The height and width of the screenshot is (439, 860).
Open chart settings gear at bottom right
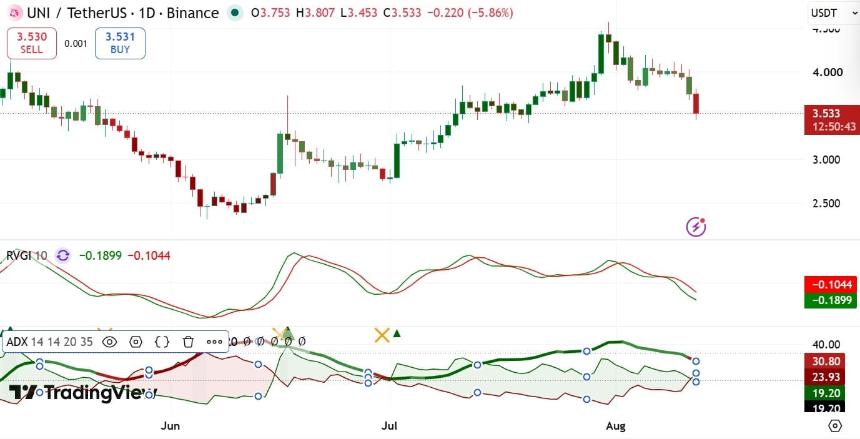click(835, 425)
